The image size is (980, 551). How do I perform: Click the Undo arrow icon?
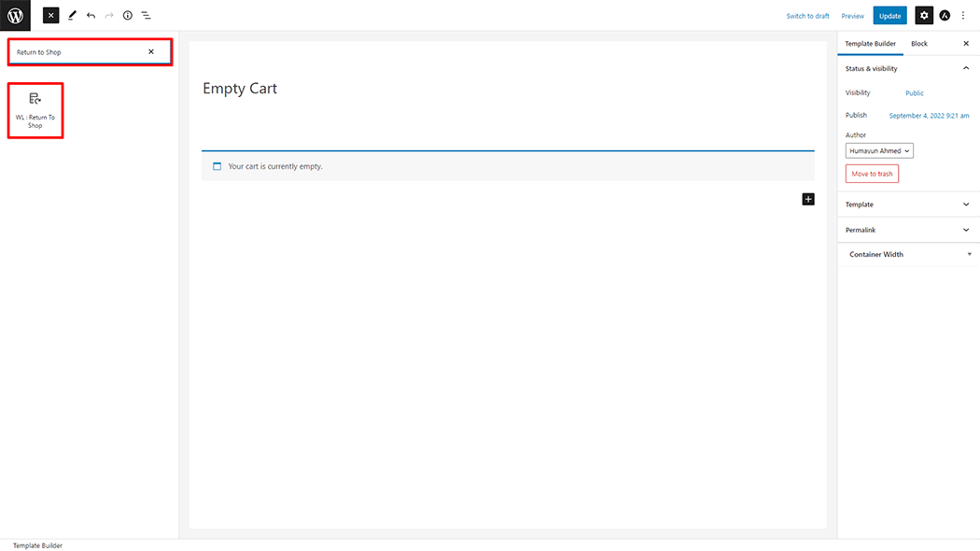[91, 16]
